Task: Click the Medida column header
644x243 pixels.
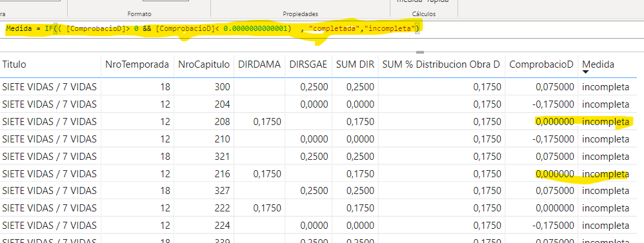Action: (598, 64)
